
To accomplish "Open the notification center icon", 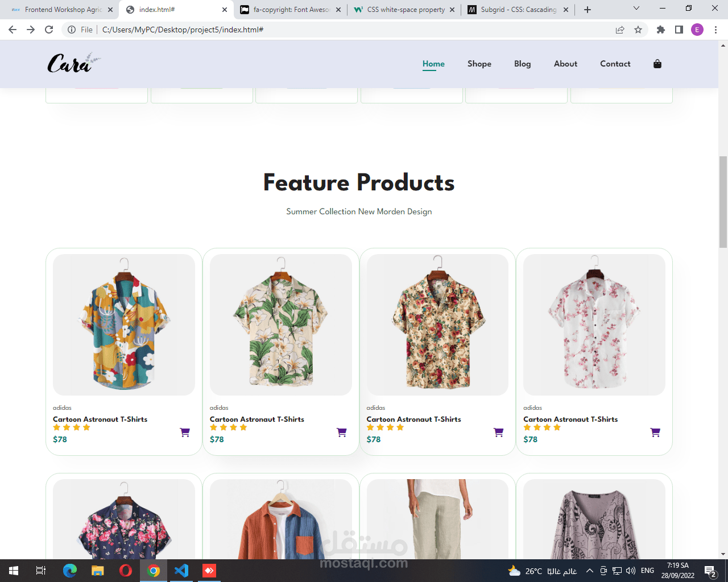I will [710, 571].
